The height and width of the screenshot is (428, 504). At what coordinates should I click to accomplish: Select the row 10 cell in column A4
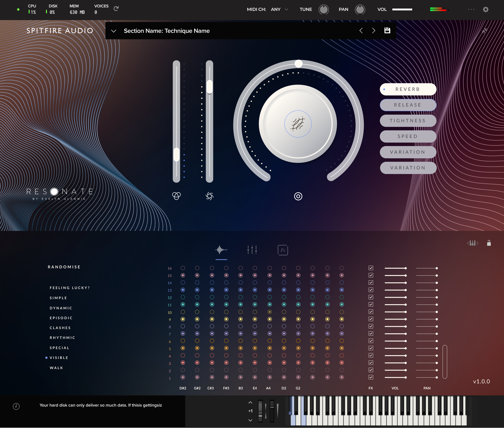click(270, 312)
